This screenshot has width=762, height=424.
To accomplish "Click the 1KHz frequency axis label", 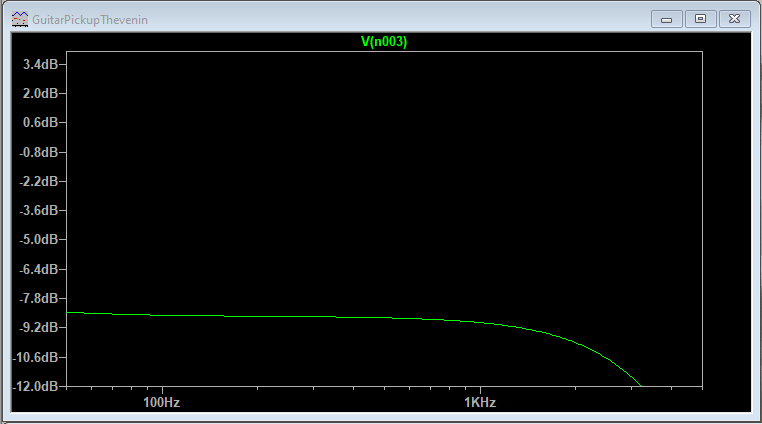I will coord(480,403).
